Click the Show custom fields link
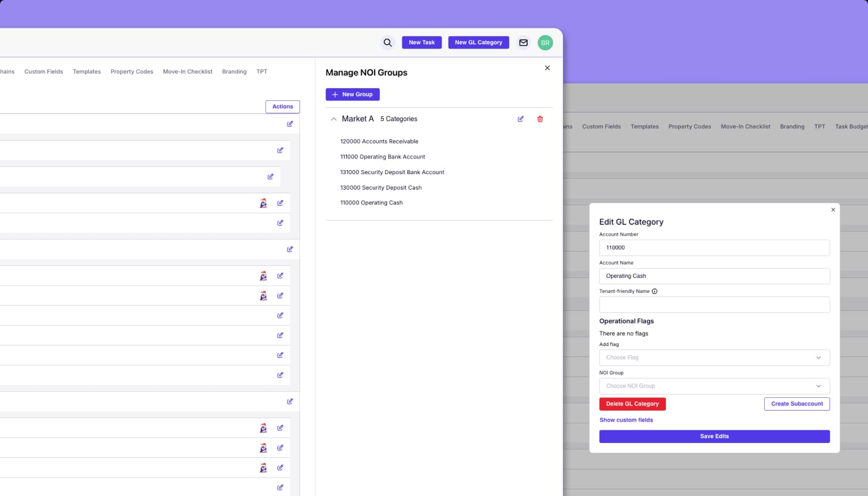 tap(626, 420)
